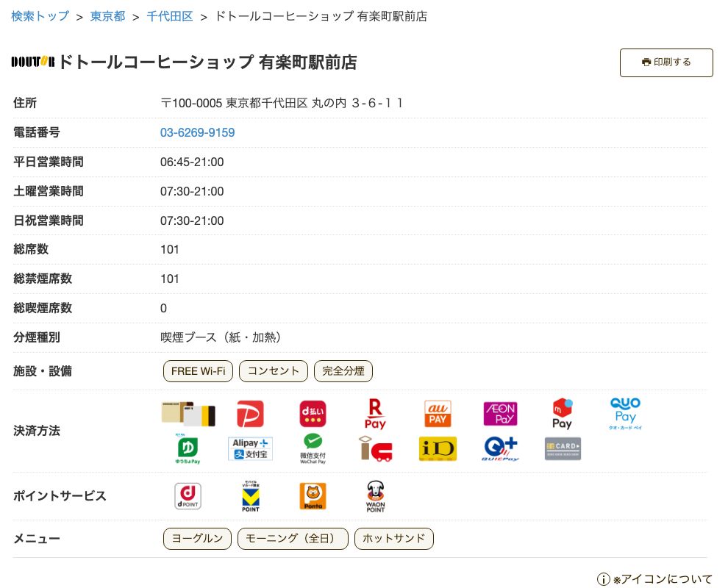Click weekday hours 06:45-21:00
The width and height of the screenshot is (728, 588).
(192, 162)
